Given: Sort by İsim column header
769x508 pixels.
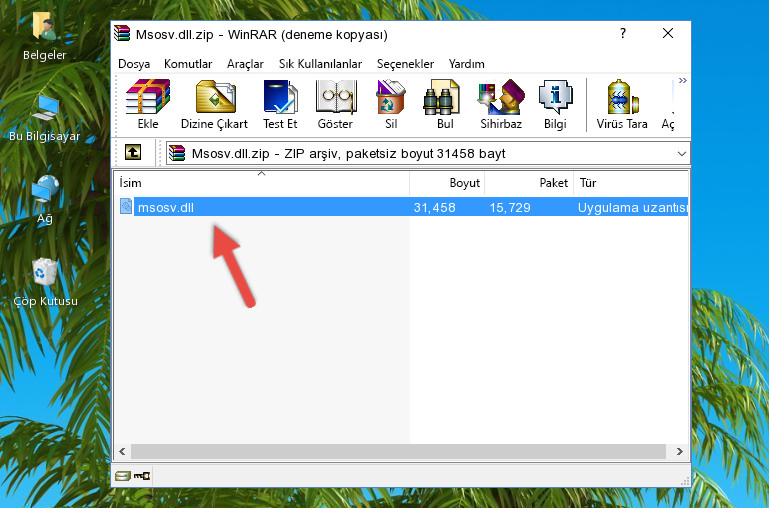Looking at the screenshot, I should click(x=262, y=183).
